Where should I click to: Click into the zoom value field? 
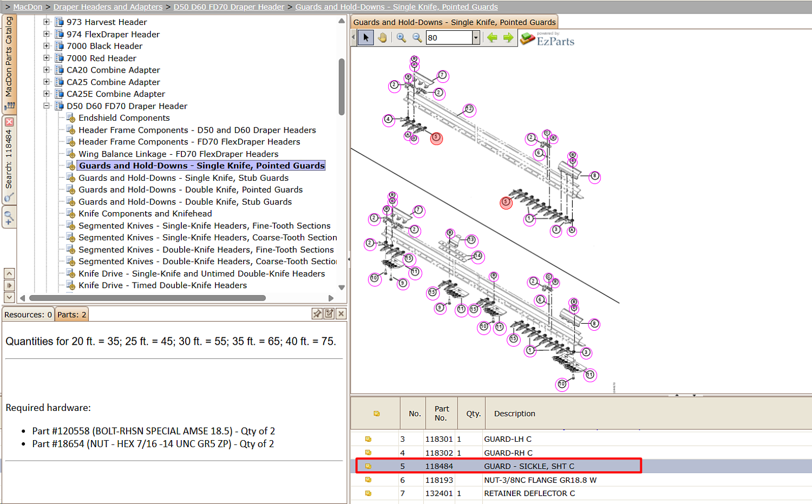(449, 37)
